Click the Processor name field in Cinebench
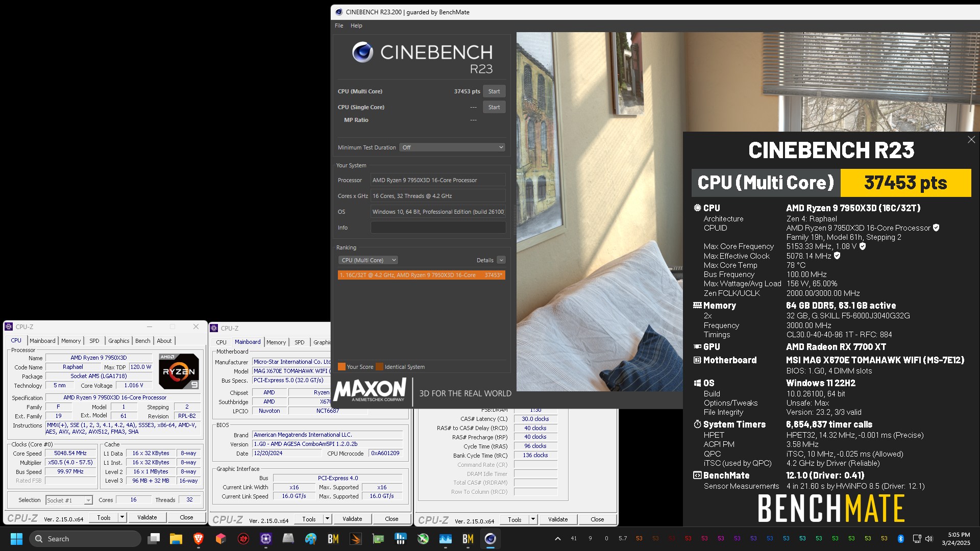Screen dimensions: 980x551 438,180
